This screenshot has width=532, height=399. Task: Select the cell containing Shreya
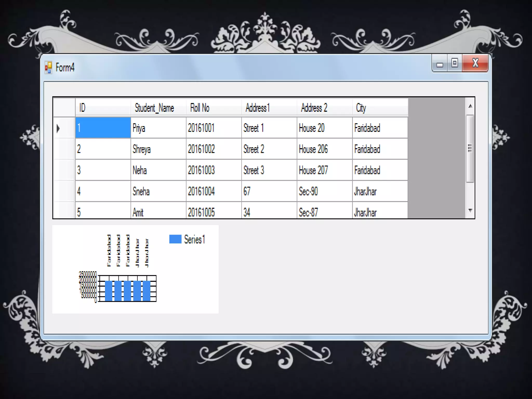pos(158,149)
